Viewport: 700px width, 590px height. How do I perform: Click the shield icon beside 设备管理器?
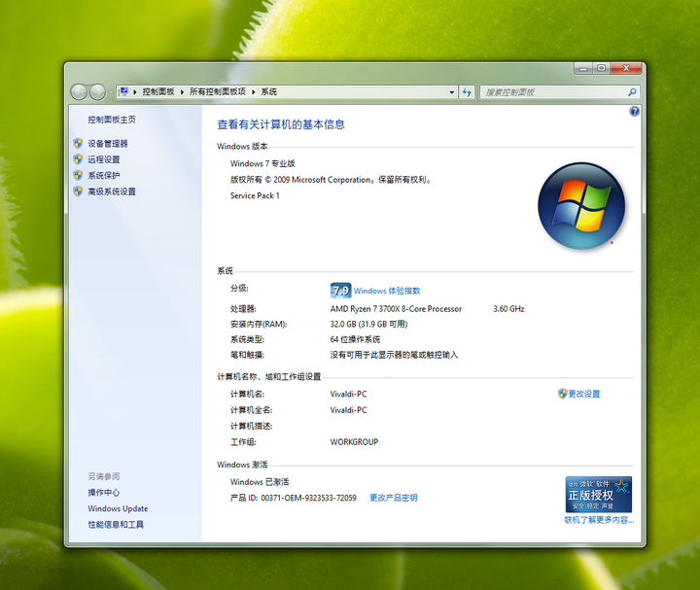(x=78, y=143)
